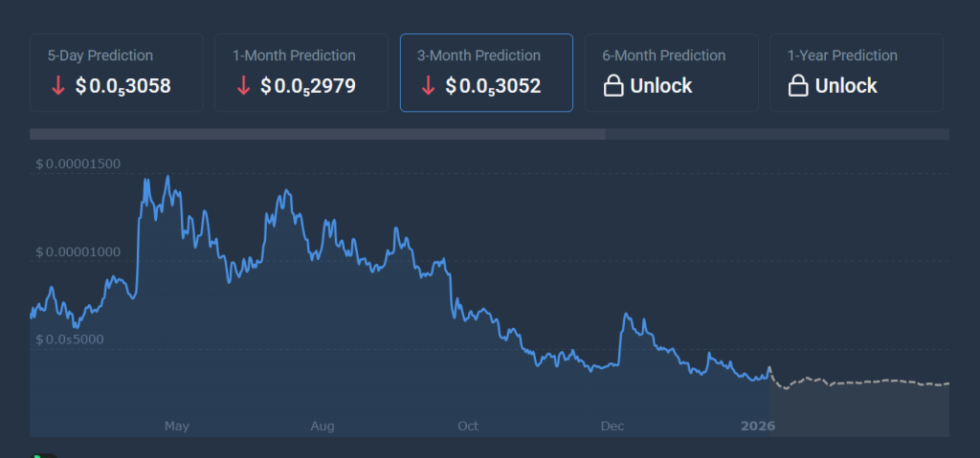The width and height of the screenshot is (980, 458).
Task: Click the 2026 label on the time axis
Action: [757, 425]
